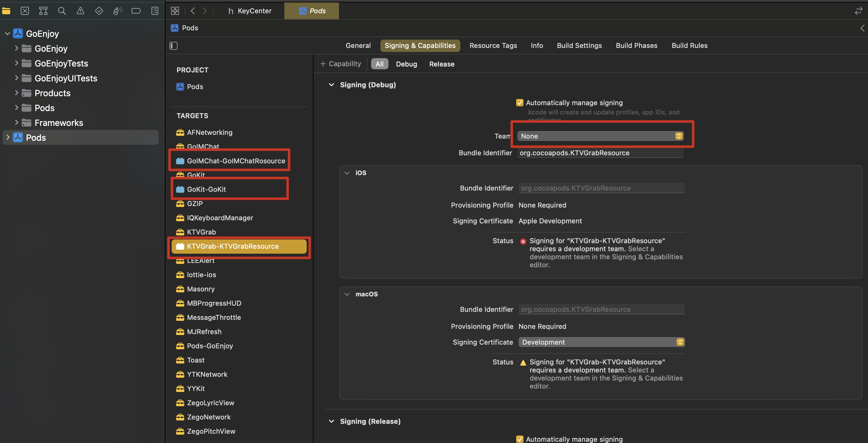This screenshot has width=868, height=443.
Task: Uncheck Automatically manage signing in Debug
Action: click(x=519, y=103)
